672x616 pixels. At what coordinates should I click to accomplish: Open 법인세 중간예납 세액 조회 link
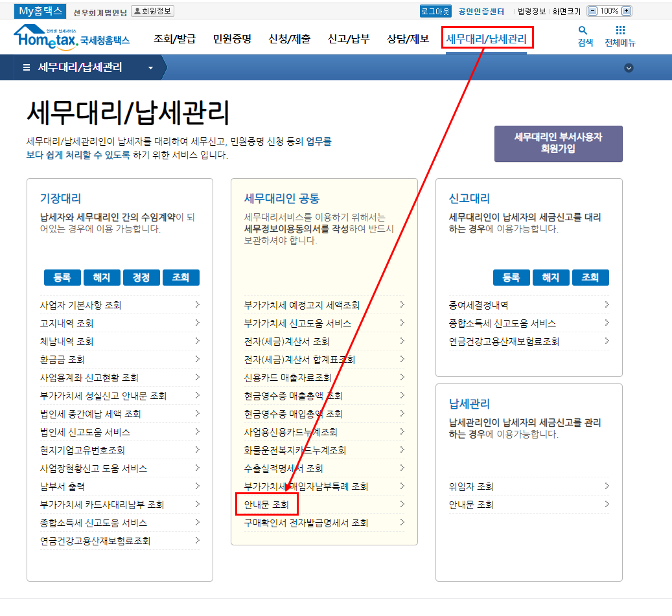(91, 414)
